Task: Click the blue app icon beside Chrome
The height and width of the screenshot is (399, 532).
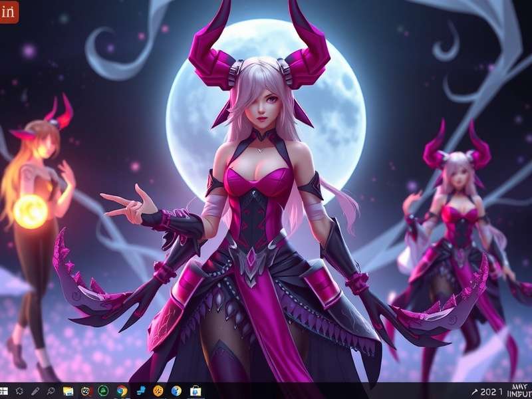Action: click(140, 391)
